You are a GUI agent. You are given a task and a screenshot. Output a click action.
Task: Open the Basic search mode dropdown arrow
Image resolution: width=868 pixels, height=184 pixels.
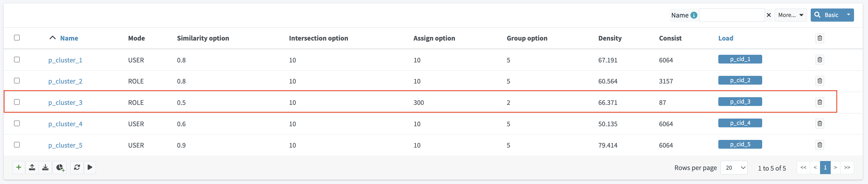[x=848, y=15]
